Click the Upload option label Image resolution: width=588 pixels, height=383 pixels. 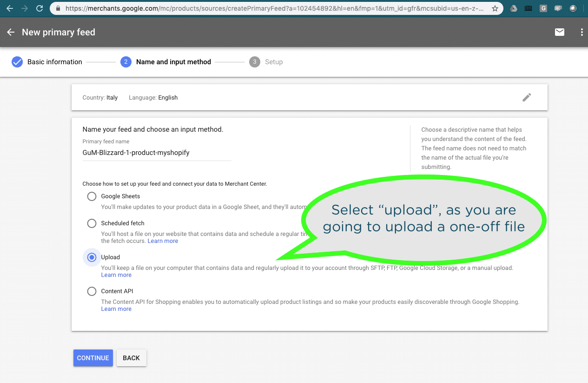pyautogui.click(x=111, y=257)
